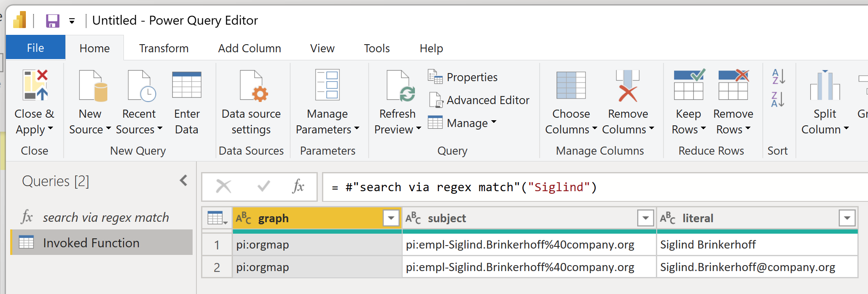Expand the Close & Apply dropdown arrow

(50, 129)
